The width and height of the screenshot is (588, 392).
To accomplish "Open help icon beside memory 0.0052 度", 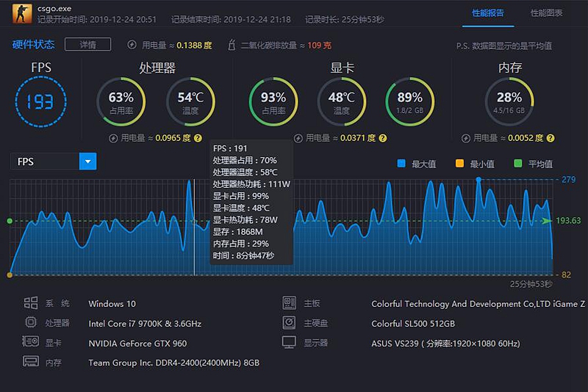I will [550, 138].
